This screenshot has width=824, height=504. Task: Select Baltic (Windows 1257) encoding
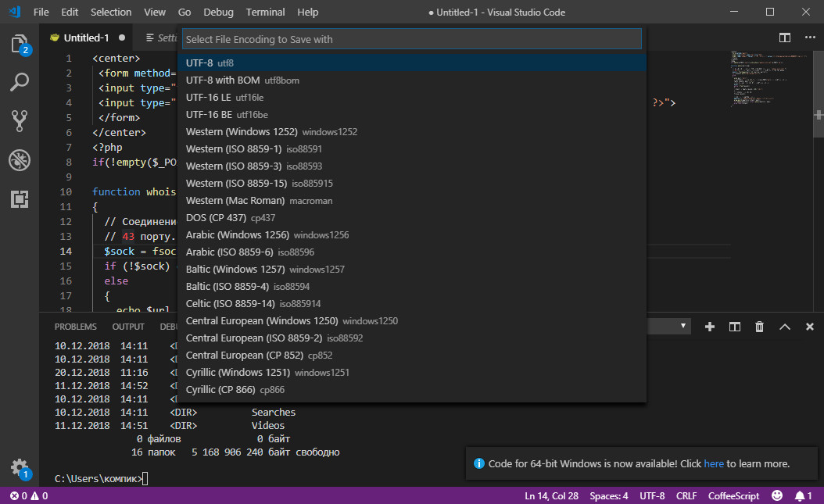[412, 270]
